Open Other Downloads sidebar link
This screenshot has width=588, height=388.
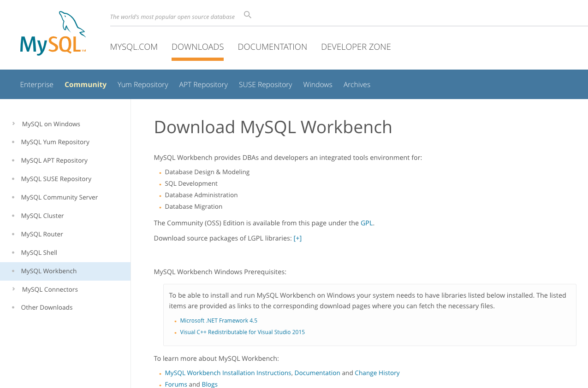[47, 307]
